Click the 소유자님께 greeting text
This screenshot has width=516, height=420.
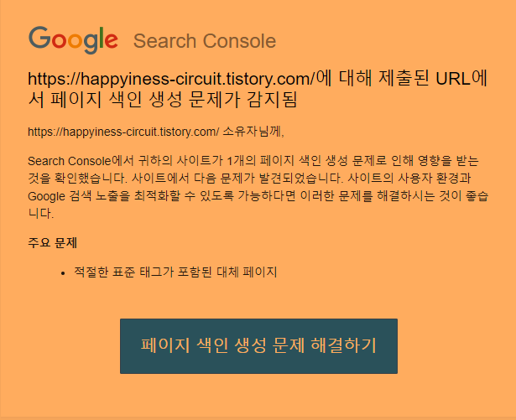(253, 132)
